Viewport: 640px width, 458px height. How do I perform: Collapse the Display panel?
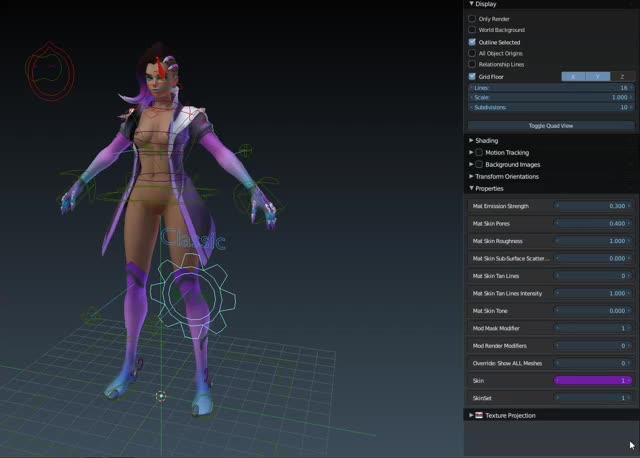471,4
